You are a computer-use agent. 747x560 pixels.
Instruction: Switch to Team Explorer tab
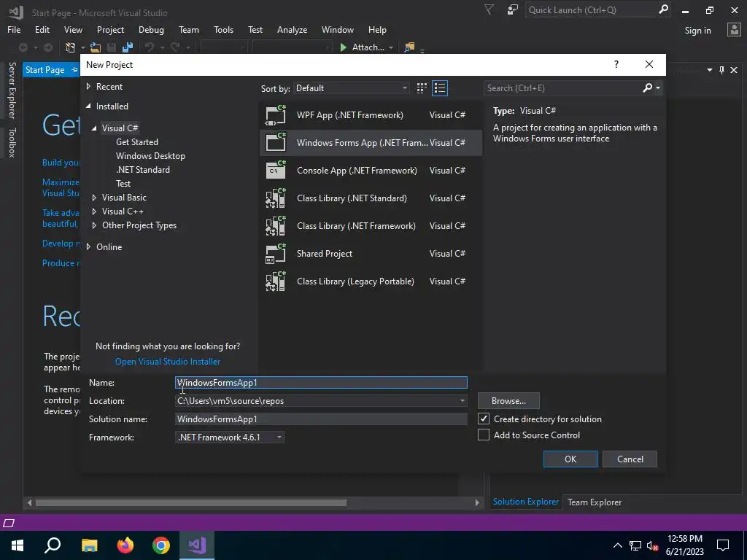[594, 502]
